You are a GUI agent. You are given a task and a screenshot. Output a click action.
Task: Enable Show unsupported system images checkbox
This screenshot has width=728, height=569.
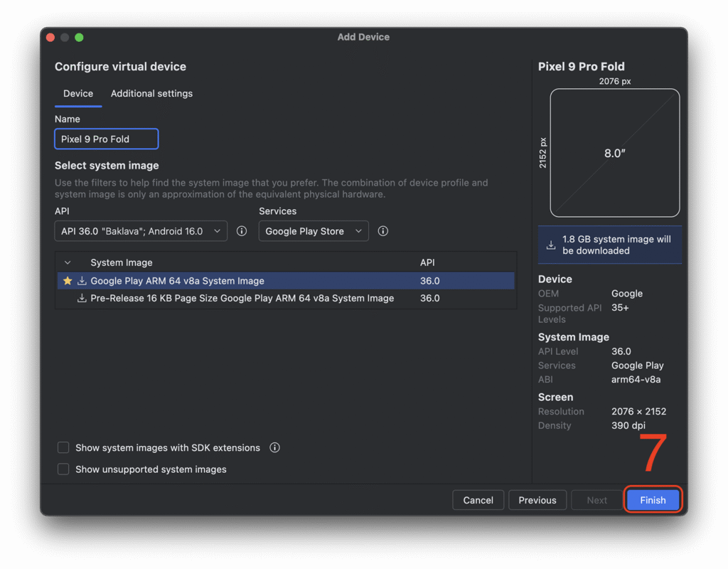tap(63, 469)
